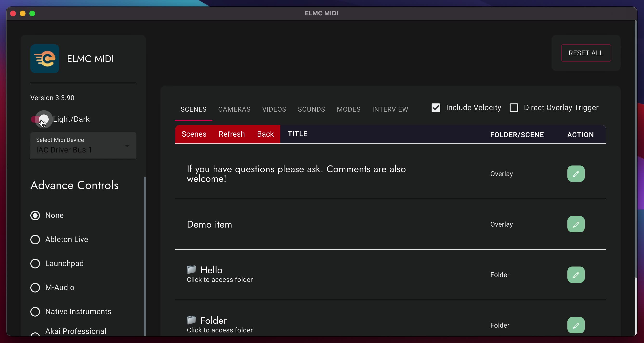
Task: Click the ELMC MIDI logo icon
Action: pos(45,59)
